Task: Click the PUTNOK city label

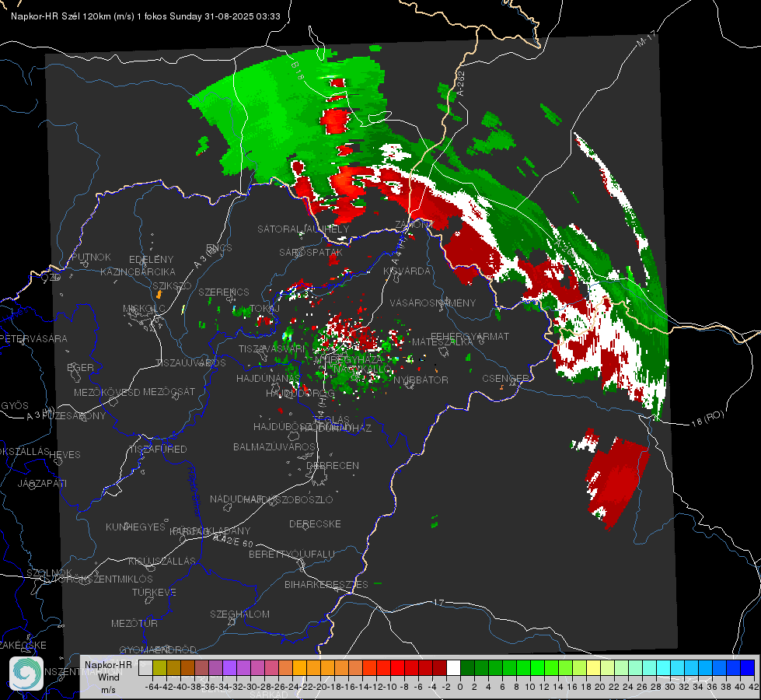Action: (x=91, y=257)
